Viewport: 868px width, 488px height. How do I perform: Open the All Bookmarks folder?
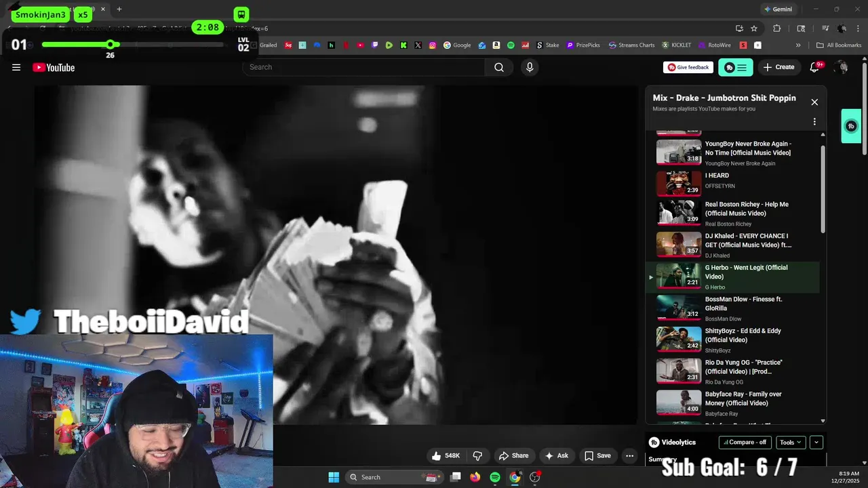pos(839,45)
